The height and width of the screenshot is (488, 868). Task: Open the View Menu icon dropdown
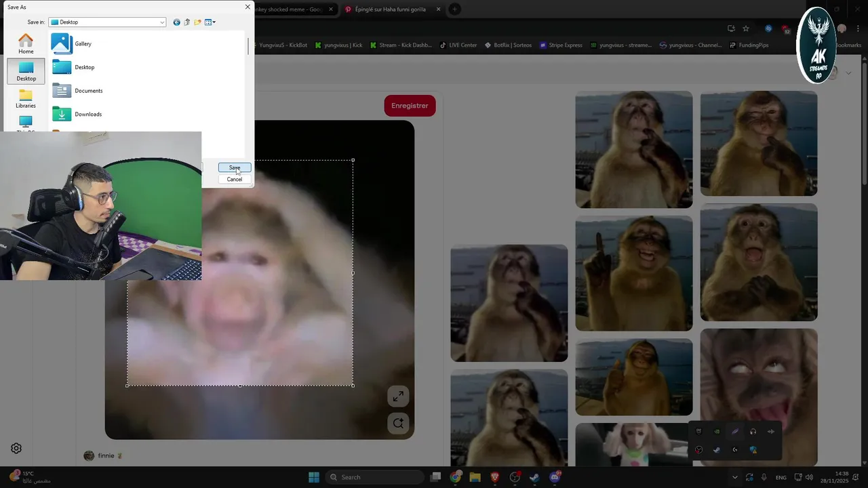210,22
